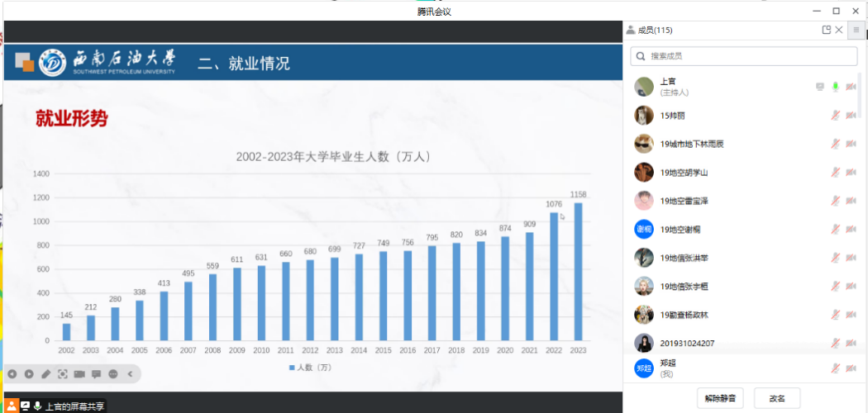
Task: Click the 搜索成员 search field
Action: click(x=744, y=56)
